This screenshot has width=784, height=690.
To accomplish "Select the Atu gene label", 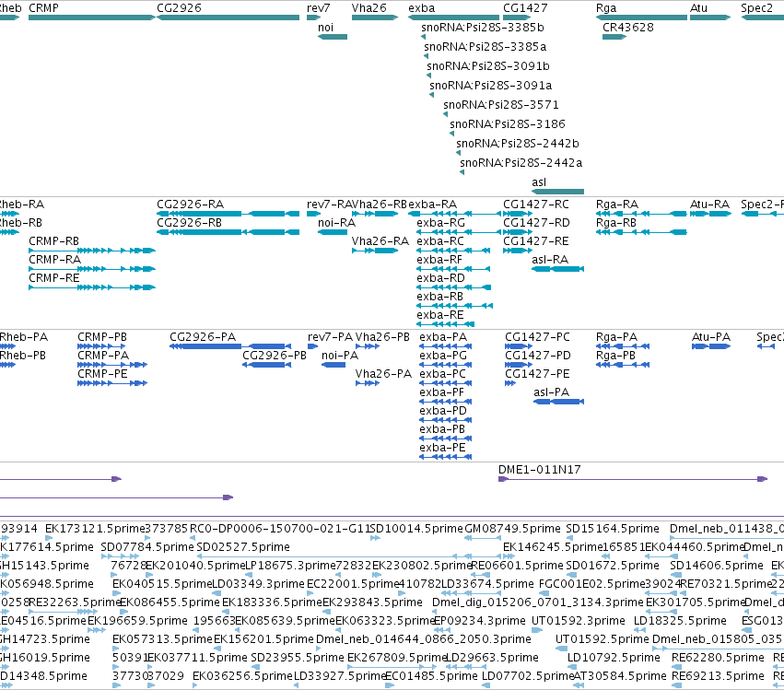I will click(698, 8).
